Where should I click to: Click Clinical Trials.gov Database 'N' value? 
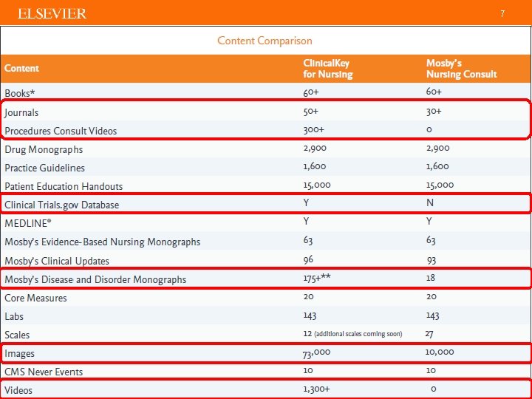pyautogui.click(x=430, y=203)
